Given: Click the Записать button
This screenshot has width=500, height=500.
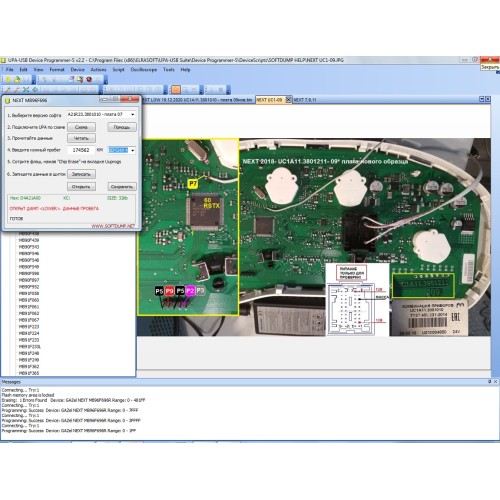Looking at the screenshot, I should (x=81, y=174).
